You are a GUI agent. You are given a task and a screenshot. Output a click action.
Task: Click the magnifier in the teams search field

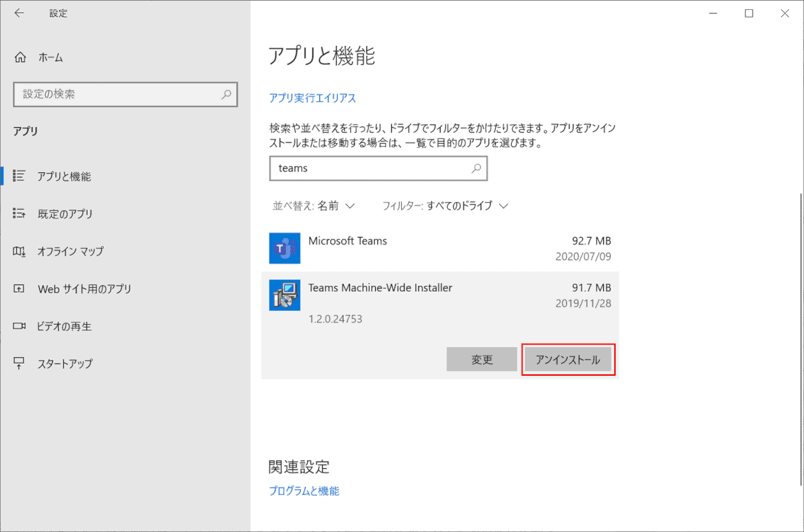pos(477,168)
